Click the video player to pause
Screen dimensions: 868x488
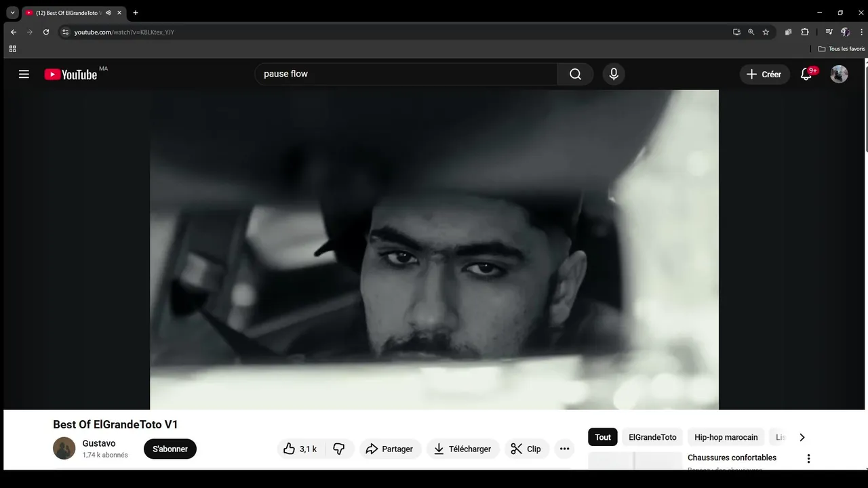point(434,249)
